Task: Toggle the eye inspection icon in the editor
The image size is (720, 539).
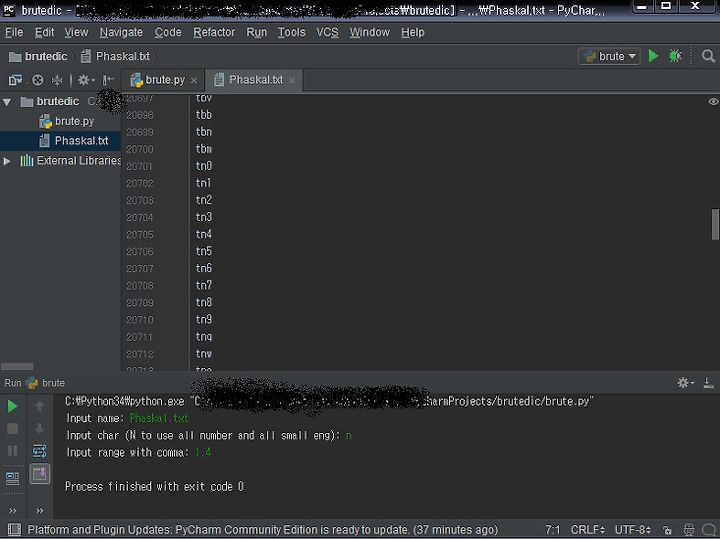Action: [x=713, y=101]
